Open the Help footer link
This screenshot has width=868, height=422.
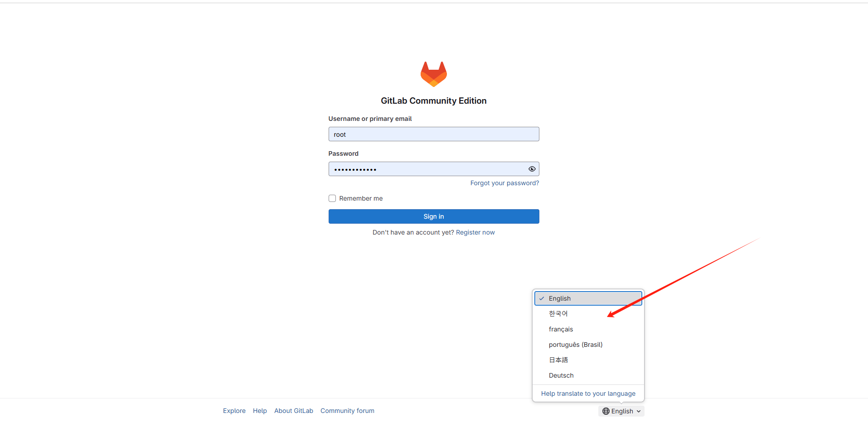tap(260, 411)
